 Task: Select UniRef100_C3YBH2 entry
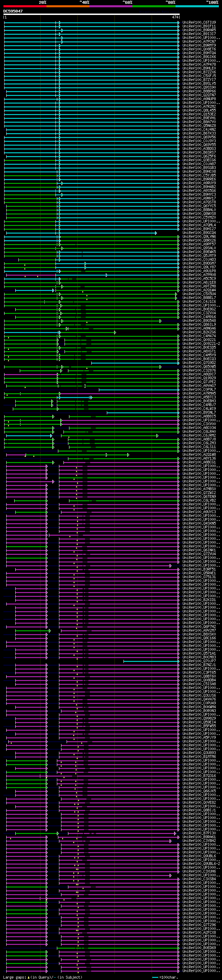click(x=199, y=840)
